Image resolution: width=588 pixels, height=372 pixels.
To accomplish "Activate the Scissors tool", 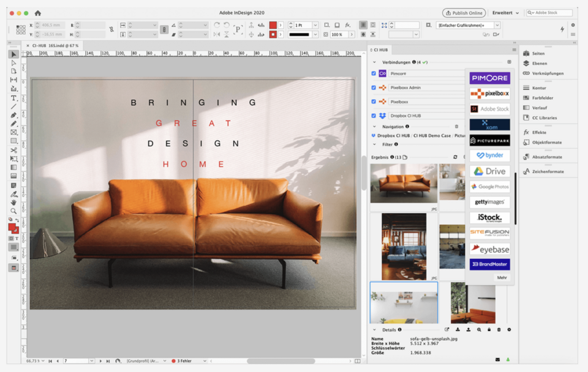I will point(13,151).
